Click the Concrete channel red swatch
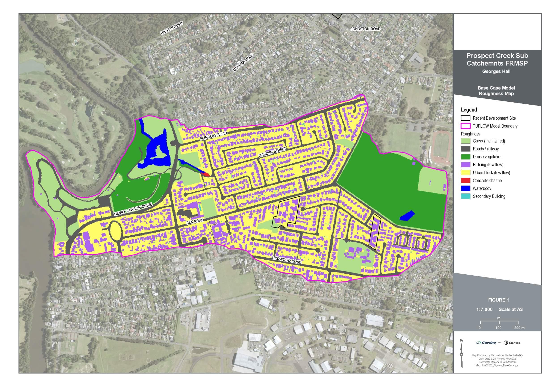 pos(465,180)
